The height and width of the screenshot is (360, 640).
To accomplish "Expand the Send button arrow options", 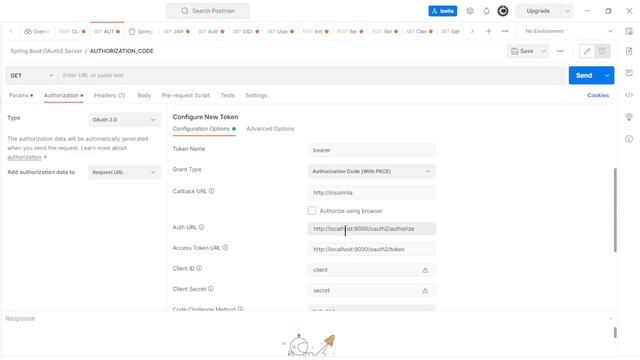I will coord(607,76).
